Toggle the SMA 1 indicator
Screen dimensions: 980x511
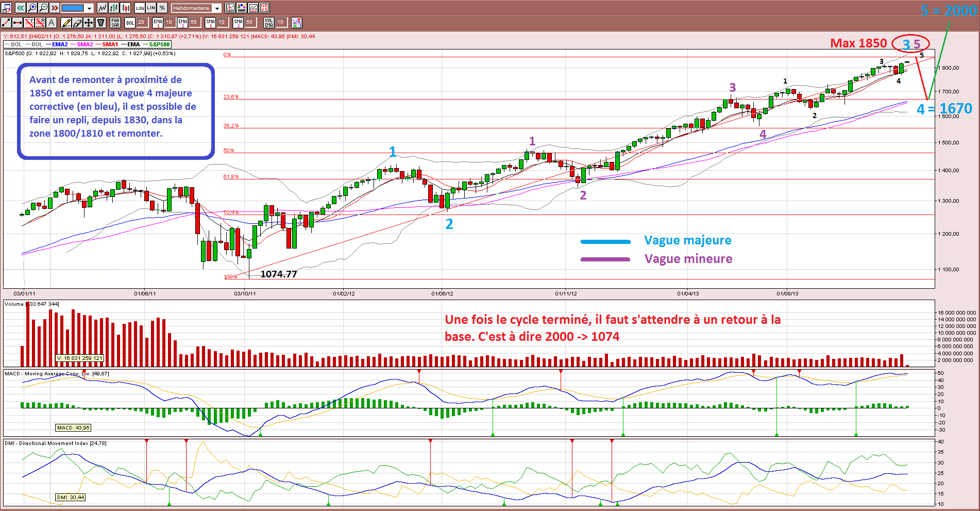click(x=210, y=23)
